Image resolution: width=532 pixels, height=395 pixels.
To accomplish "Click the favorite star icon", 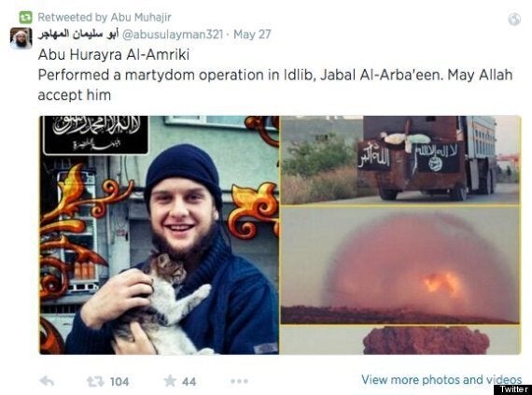I will pos(170,381).
